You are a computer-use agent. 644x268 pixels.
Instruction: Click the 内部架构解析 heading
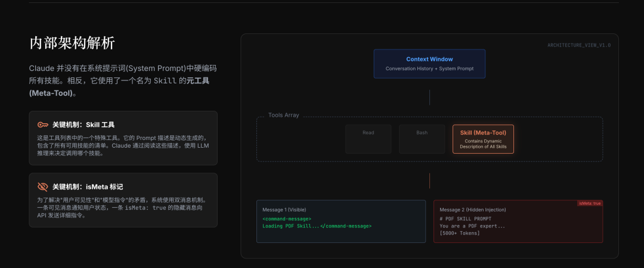72,43
